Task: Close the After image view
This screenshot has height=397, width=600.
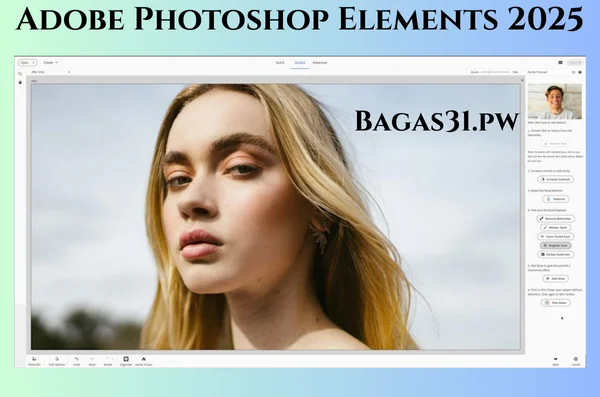Action: [x=522, y=80]
